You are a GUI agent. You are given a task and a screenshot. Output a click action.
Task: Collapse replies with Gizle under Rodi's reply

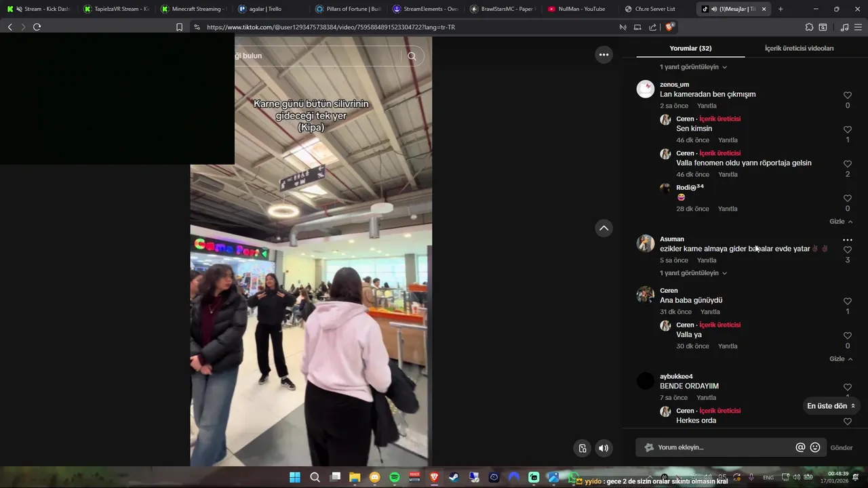pos(841,222)
